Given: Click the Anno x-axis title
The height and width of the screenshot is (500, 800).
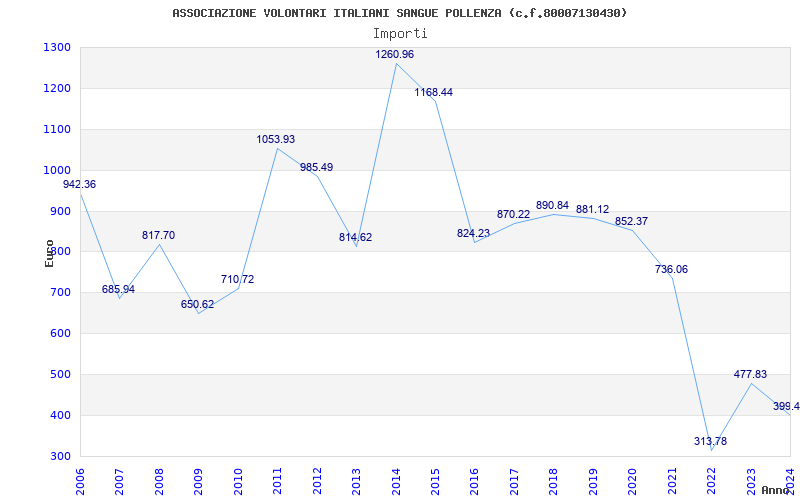Looking at the screenshot, I should pyautogui.click(x=776, y=490).
